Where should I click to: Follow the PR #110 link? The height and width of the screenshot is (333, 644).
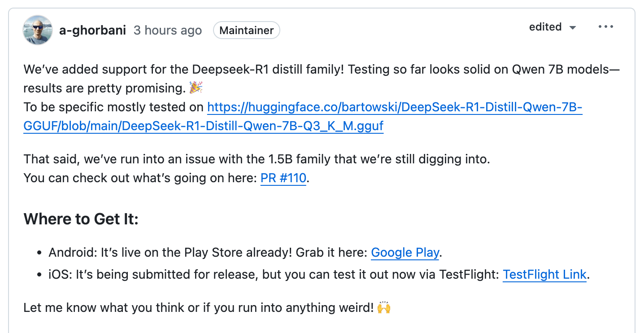click(283, 178)
